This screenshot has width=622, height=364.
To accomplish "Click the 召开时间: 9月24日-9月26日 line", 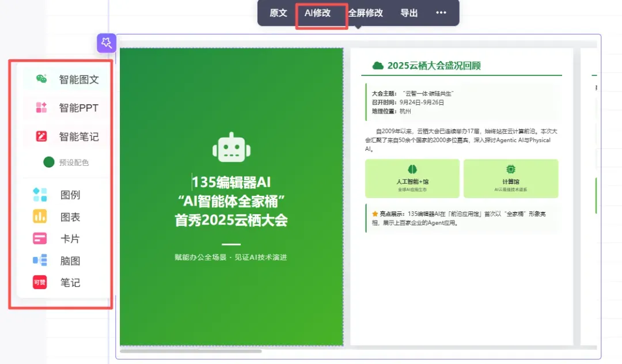I will [x=408, y=103].
